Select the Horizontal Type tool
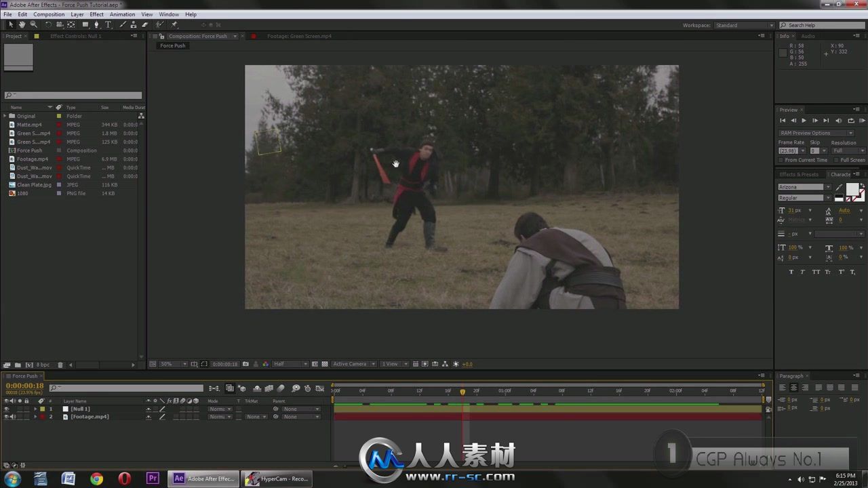 tap(108, 24)
